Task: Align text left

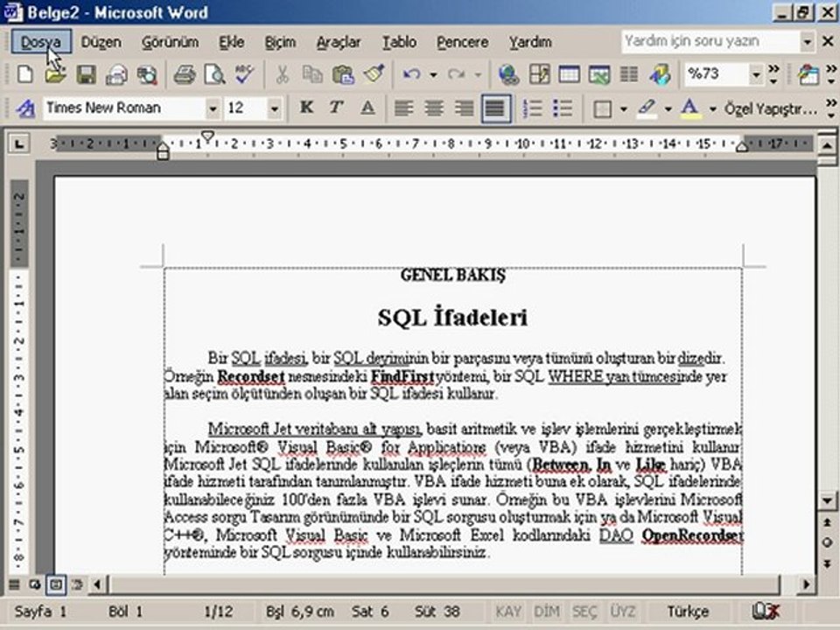Action: [403, 108]
